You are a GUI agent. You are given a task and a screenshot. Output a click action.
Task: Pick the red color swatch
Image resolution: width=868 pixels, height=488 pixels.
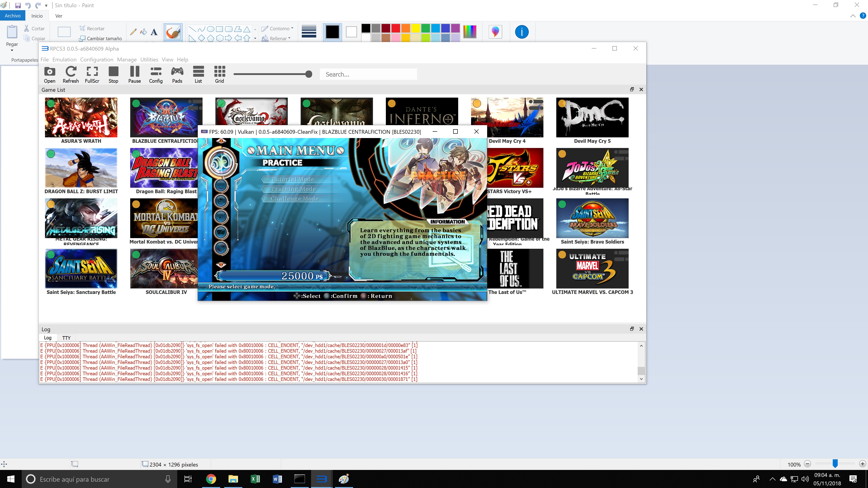tap(396, 28)
